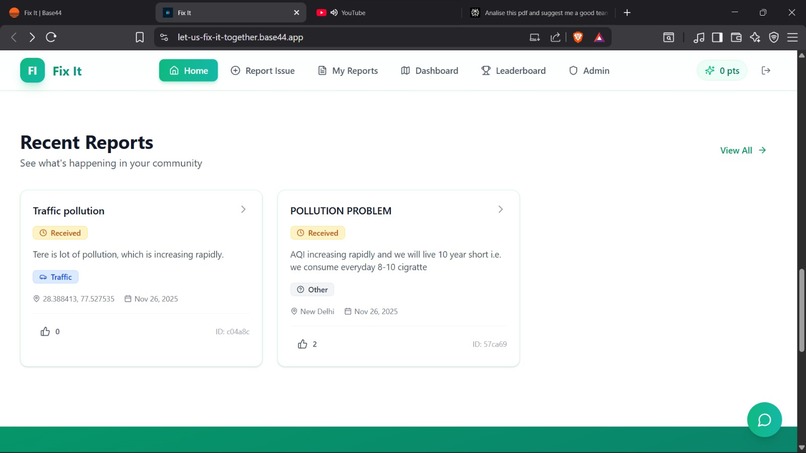Click Received status on POLLUTION PROBLEM card
Image resolution: width=806 pixels, height=453 pixels.
point(317,233)
